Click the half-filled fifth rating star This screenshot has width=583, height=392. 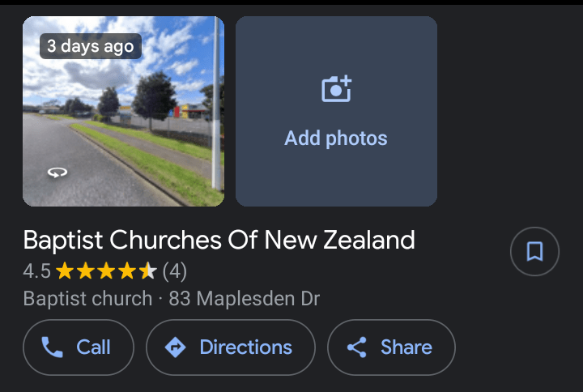148,271
